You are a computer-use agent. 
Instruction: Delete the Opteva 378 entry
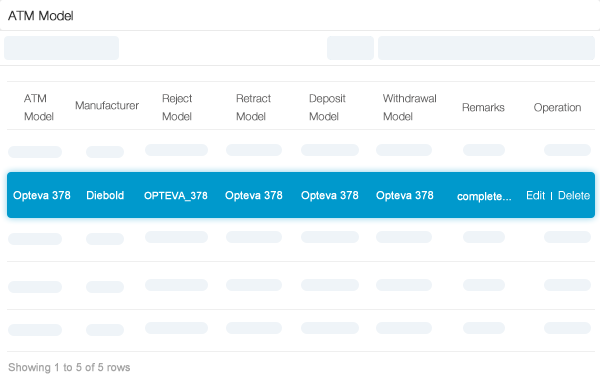(x=574, y=196)
